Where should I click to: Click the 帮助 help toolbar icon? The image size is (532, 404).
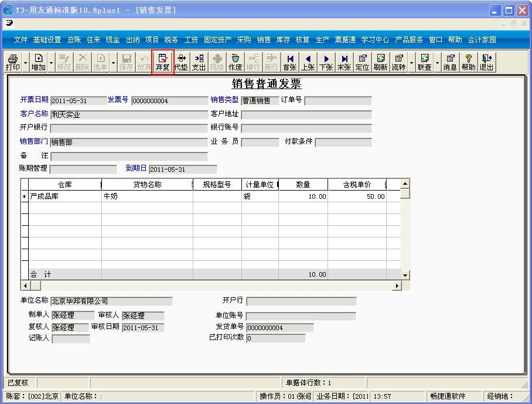(x=468, y=62)
